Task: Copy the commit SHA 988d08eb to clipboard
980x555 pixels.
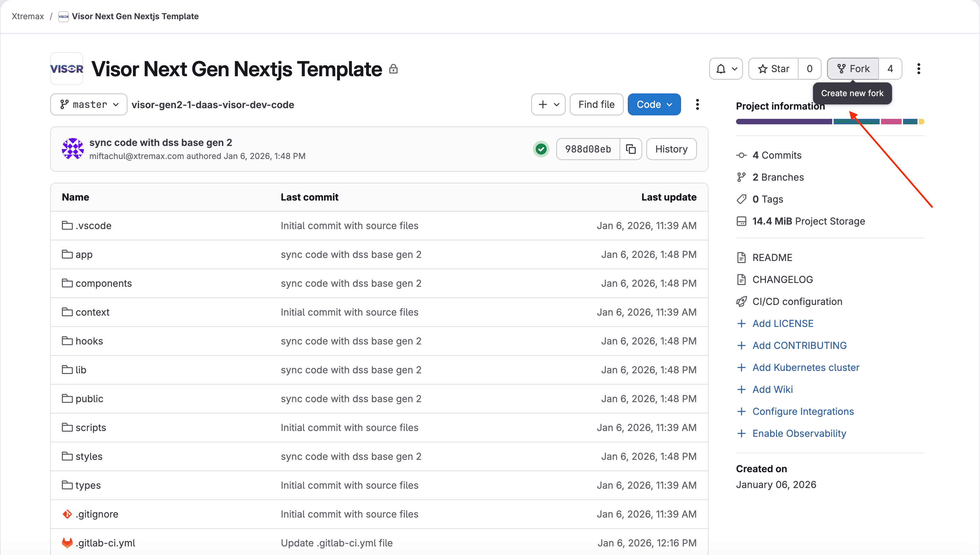Action: click(631, 149)
